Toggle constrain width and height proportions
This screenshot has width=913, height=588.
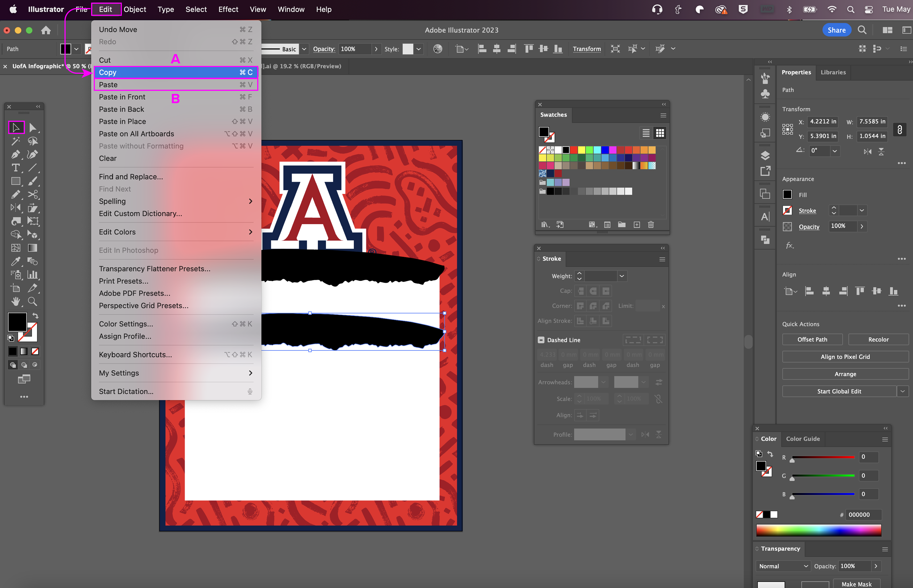point(900,129)
